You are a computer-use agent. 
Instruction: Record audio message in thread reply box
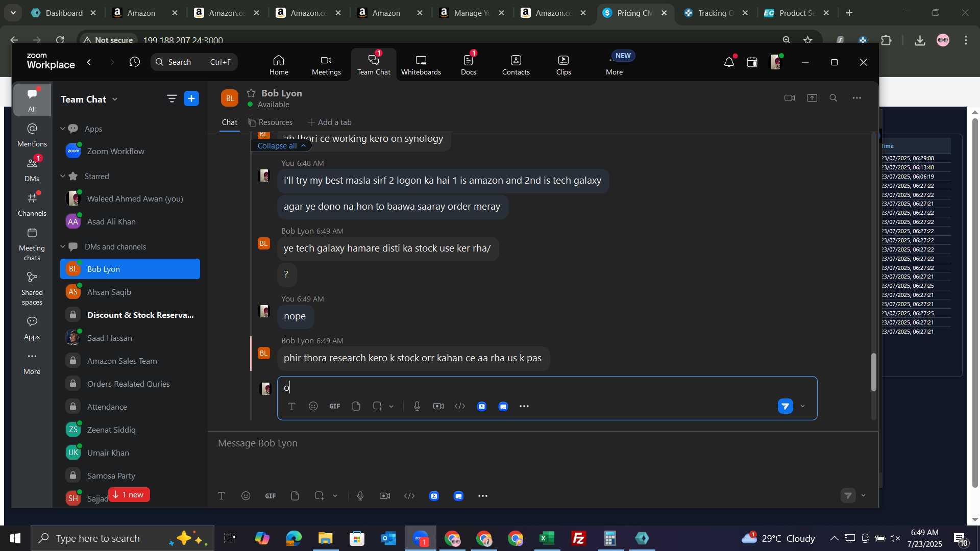tap(417, 406)
